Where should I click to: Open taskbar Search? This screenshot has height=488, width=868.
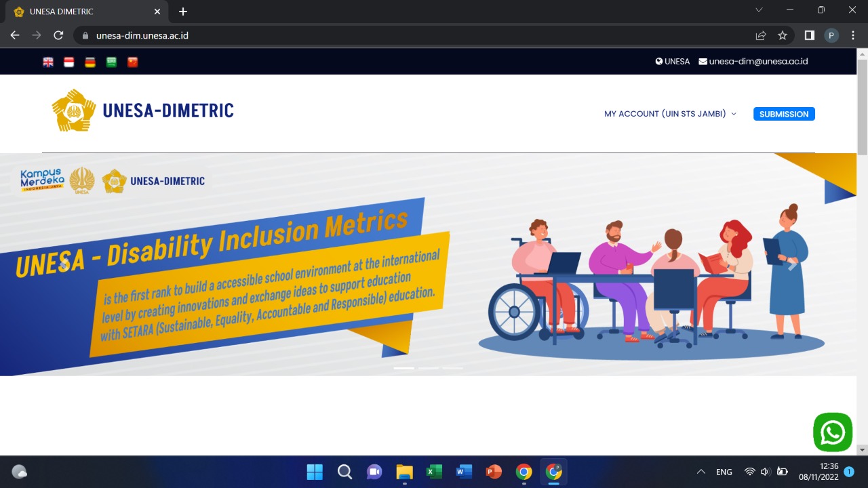(344, 472)
